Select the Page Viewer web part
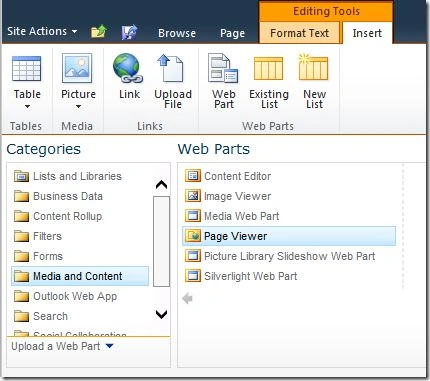Viewport: 430px width, 381px height. coord(289,236)
